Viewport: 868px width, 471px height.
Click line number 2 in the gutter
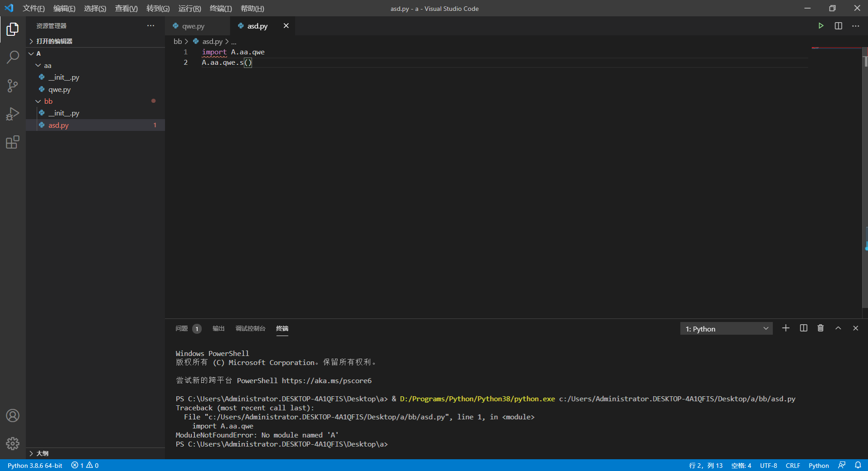pos(185,62)
